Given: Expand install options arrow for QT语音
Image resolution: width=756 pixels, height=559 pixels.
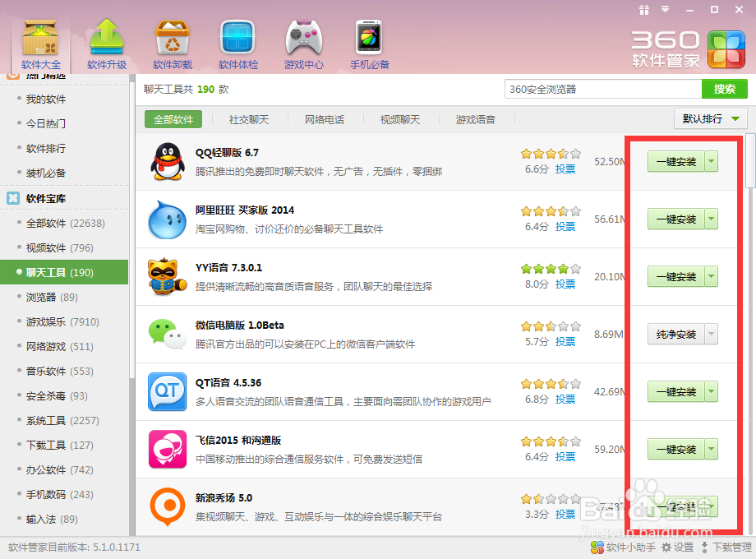Looking at the screenshot, I should [x=711, y=391].
